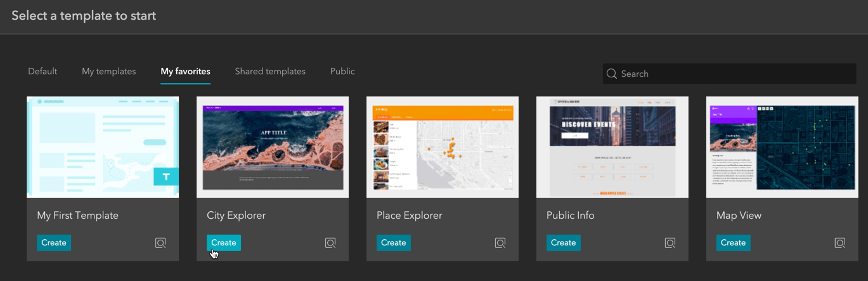Create app from Public Info
The image size is (868, 281).
click(x=564, y=243)
